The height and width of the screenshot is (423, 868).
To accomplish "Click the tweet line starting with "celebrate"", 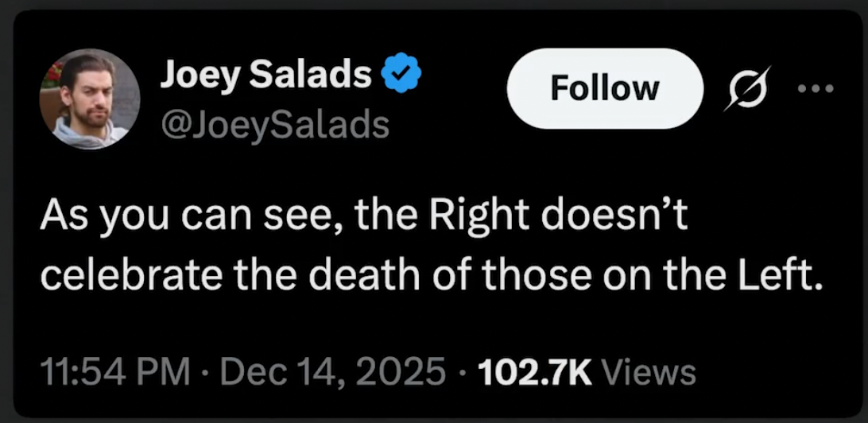I will (428, 274).
